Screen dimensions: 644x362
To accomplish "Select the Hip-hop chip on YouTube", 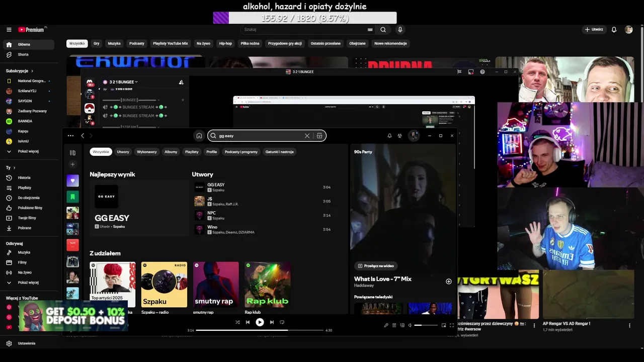I will pos(225,44).
